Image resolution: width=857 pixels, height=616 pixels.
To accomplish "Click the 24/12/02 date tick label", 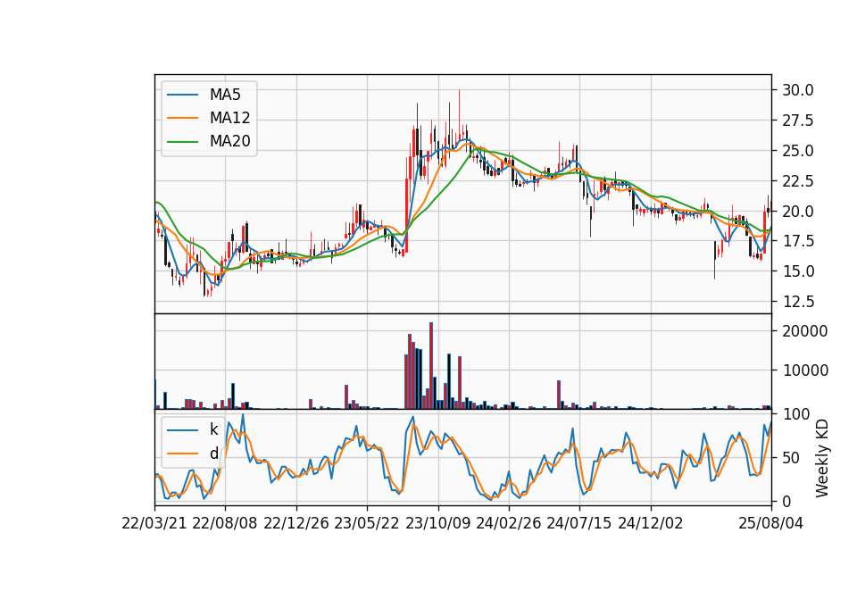I will tap(651, 523).
